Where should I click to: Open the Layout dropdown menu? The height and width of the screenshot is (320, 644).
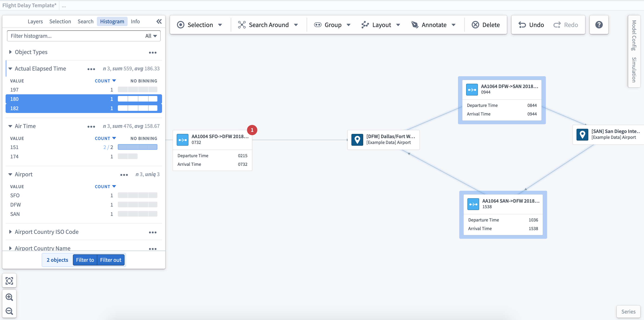click(x=381, y=25)
